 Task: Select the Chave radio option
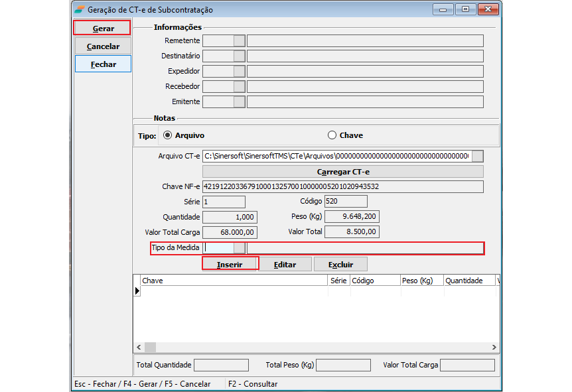[x=332, y=135]
